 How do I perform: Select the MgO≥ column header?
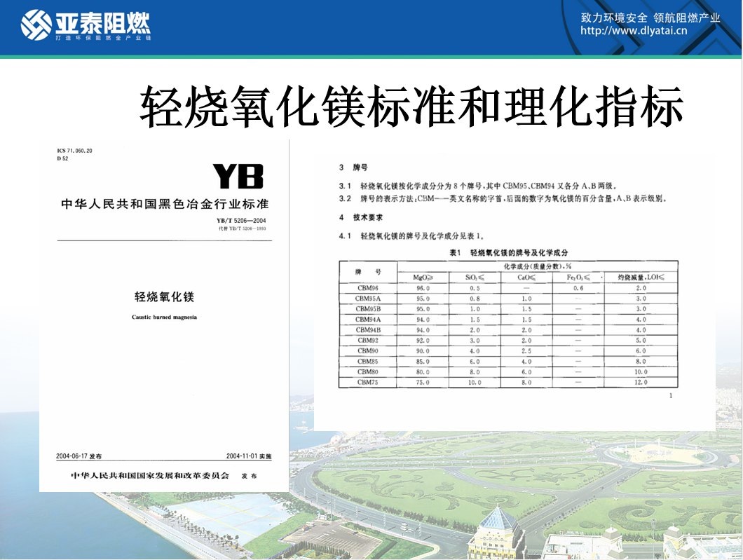click(x=423, y=277)
